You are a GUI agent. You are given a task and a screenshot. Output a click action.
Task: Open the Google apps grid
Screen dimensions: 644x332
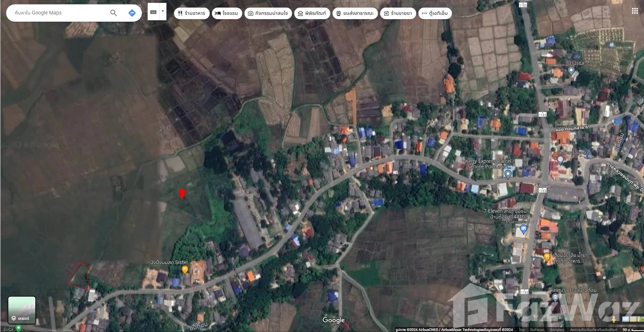(635, 11)
